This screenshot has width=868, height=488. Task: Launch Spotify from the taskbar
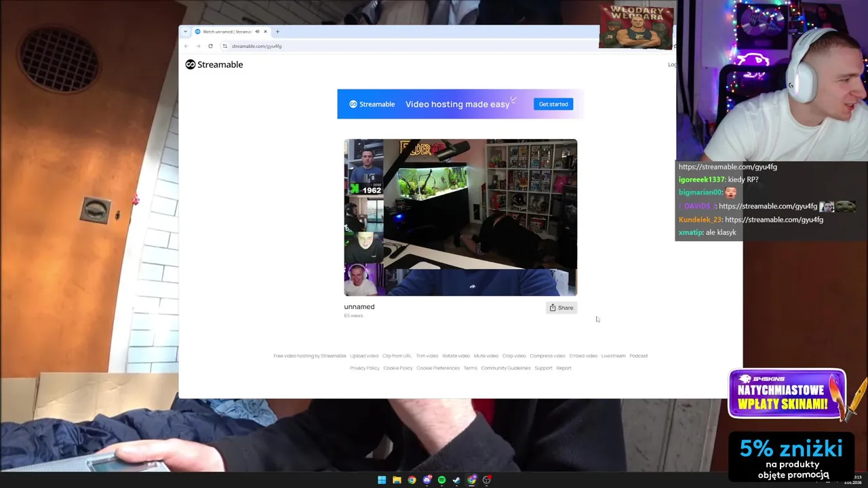pos(441,480)
